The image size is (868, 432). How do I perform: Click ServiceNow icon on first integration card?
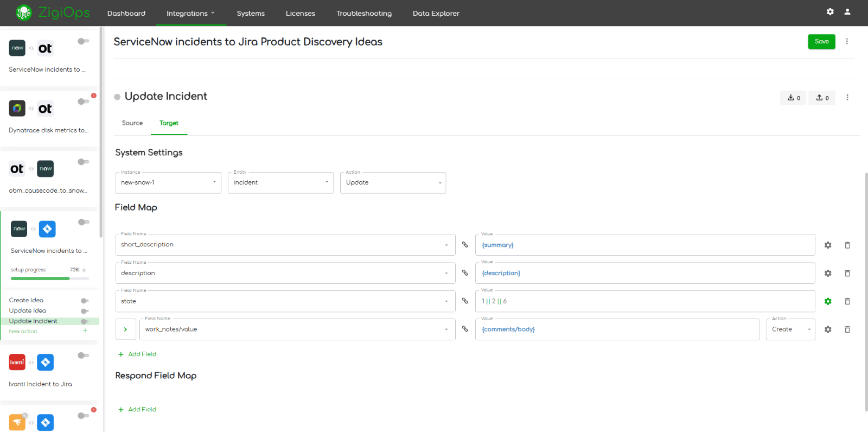tap(17, 48)
